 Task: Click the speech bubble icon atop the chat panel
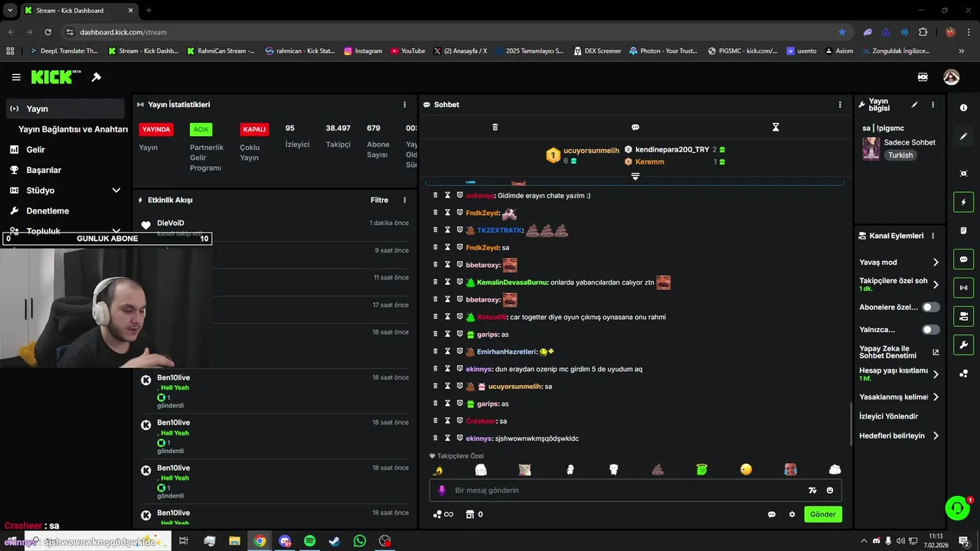pos(635,127)
